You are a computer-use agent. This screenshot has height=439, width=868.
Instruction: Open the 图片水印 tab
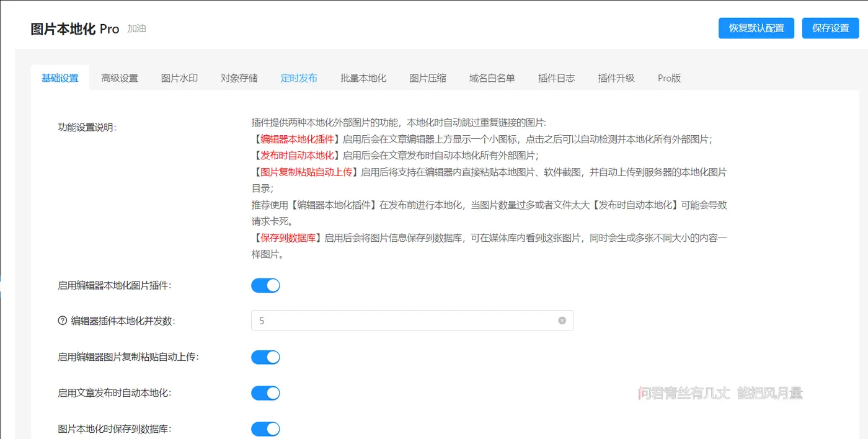pyautogui.click(x=180, y=78)
